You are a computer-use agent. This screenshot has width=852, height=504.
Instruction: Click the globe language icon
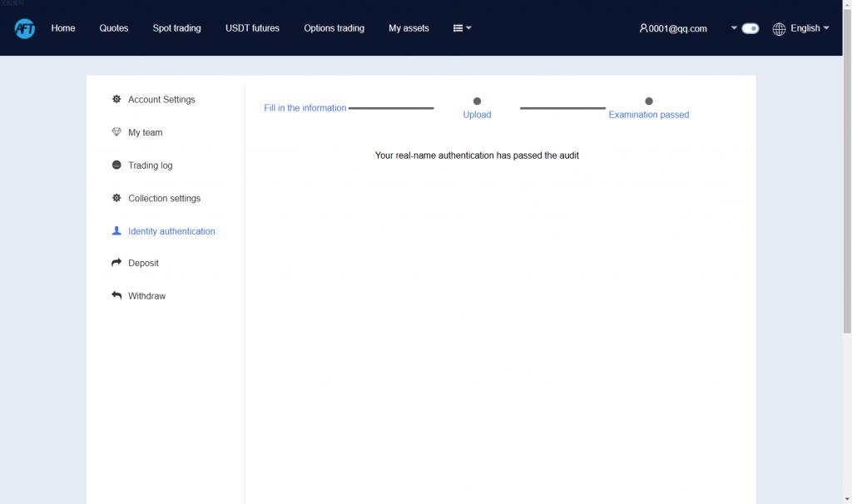click(779, 29)
